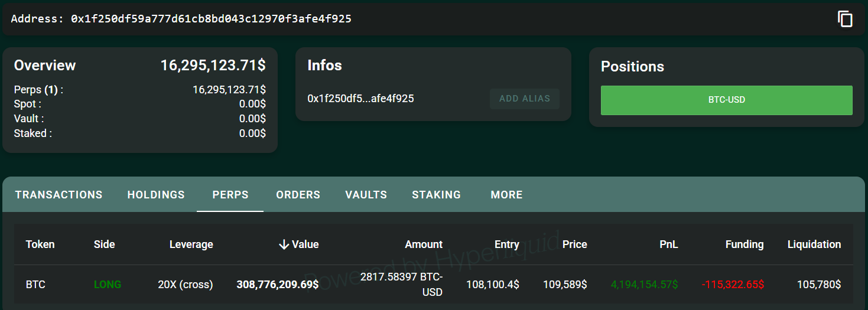Image resolution: width=868 pixels, height=310 pixels.
Task: Select the BTC token in the table row
Action: click(35, 285)
